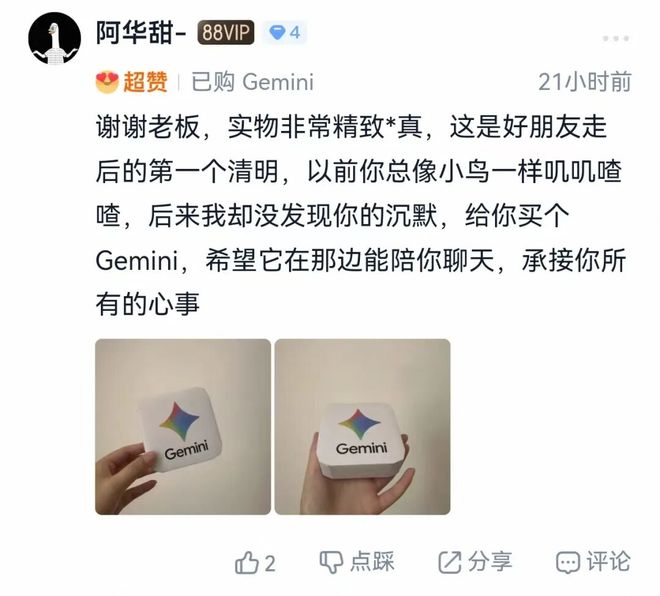Screen dimensions: 660x596
Task: Like the review with thumbs-up icon
Action: 246,563
